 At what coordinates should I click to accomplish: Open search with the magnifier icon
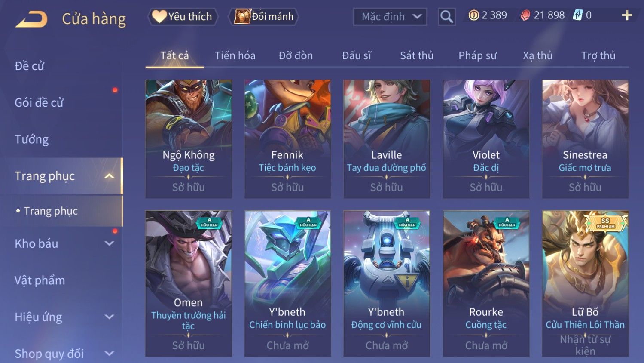[x=446, y=17]
